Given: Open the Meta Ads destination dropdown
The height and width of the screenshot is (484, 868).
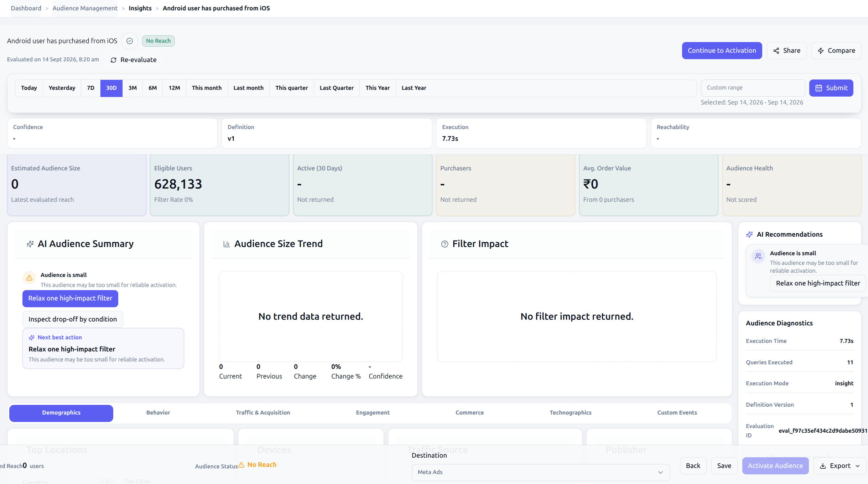Looking at the screenshot, I should [x=541, y=472].
